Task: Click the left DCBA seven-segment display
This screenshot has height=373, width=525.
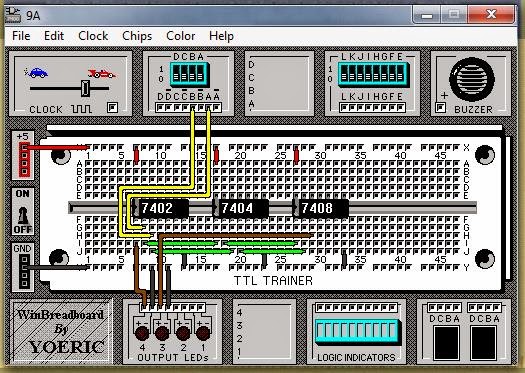Action: (x=446, y=342)
